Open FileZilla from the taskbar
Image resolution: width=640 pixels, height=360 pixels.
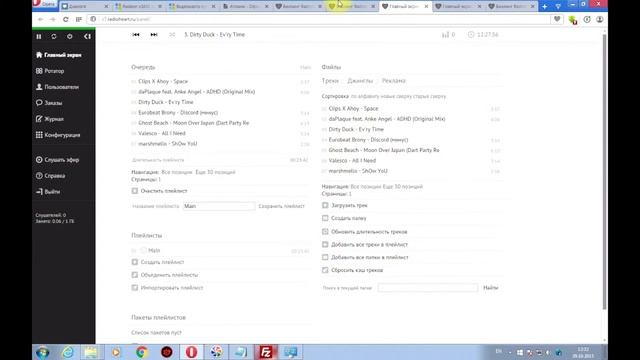[266, 352]
